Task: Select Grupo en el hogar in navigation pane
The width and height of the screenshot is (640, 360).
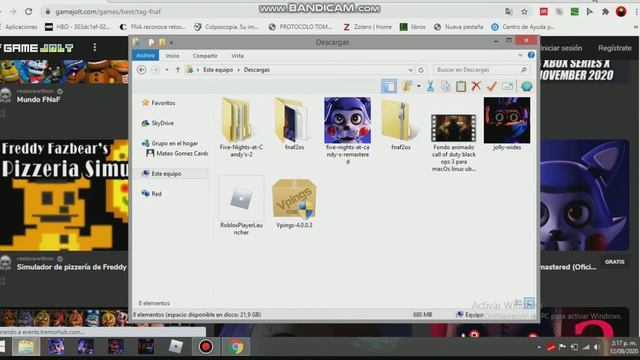Action: pyautogui.click(x=170, y=143)
